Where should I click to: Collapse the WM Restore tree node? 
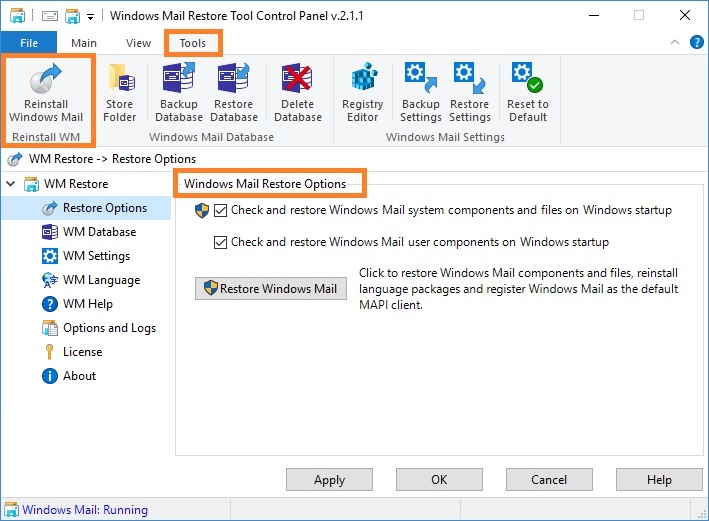pyautogui.click(x=11, y=184)
